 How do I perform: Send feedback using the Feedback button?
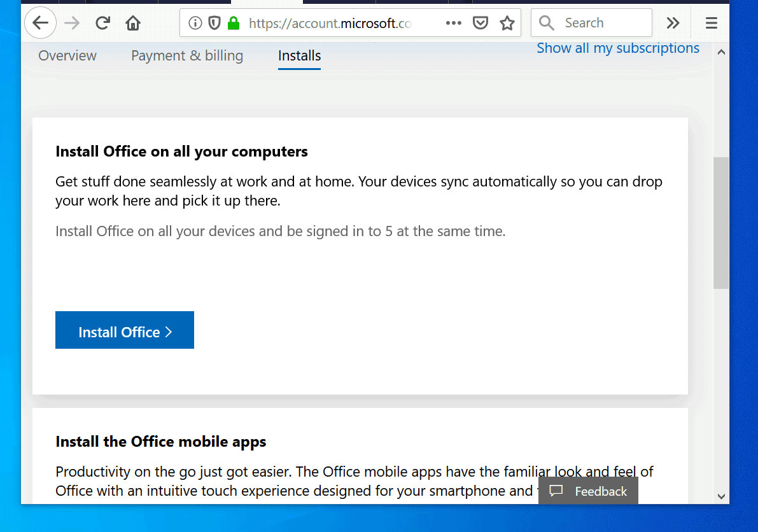pos(588,491)
